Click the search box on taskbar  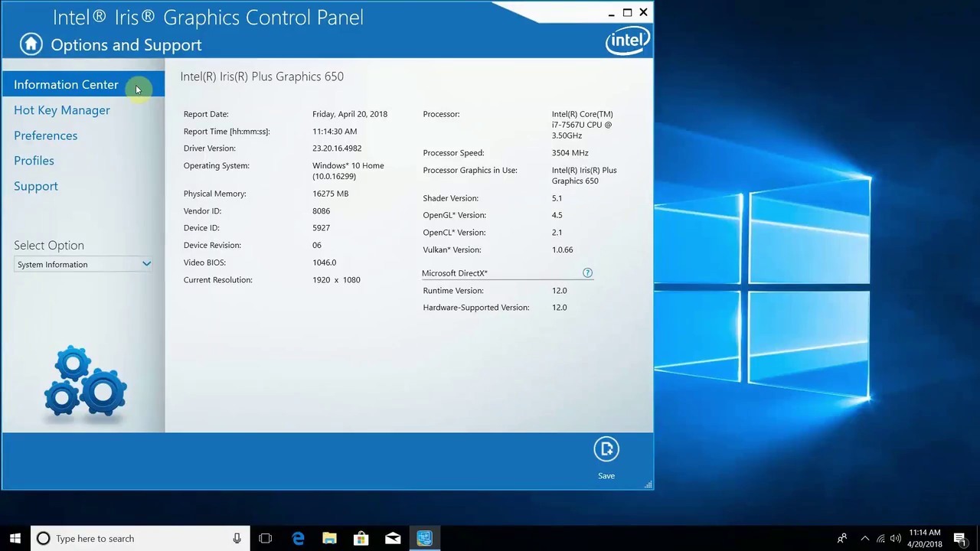(140, 538)
